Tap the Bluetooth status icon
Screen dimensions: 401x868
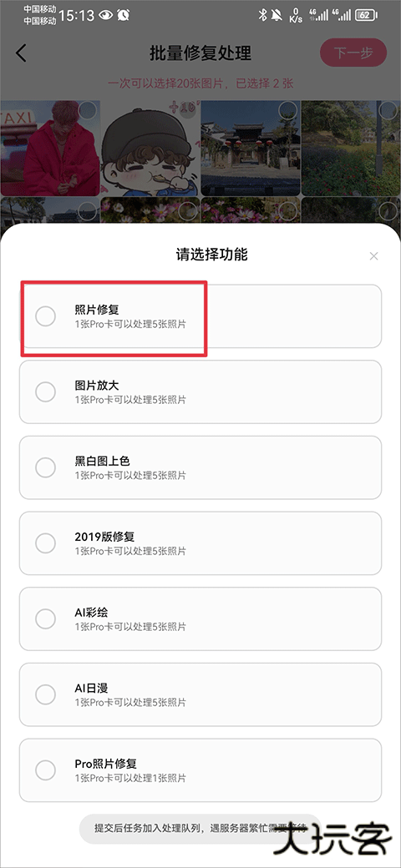tap(262, 16)
